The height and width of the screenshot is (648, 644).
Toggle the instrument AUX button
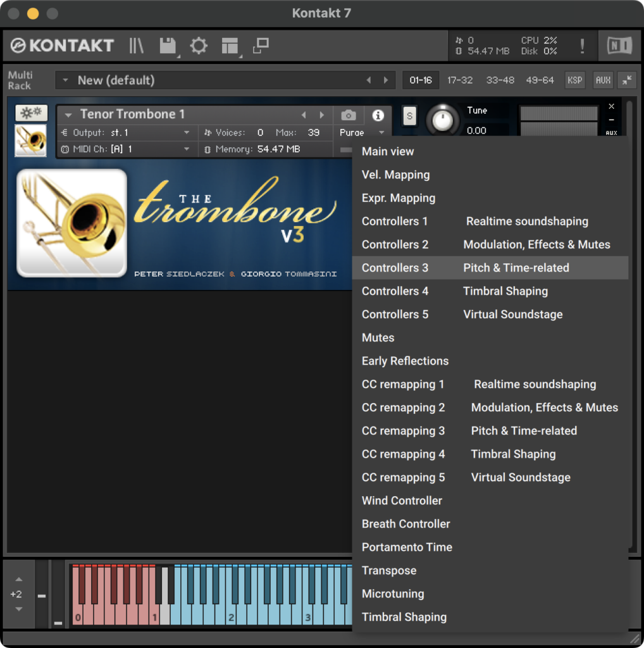click(611, 133)
